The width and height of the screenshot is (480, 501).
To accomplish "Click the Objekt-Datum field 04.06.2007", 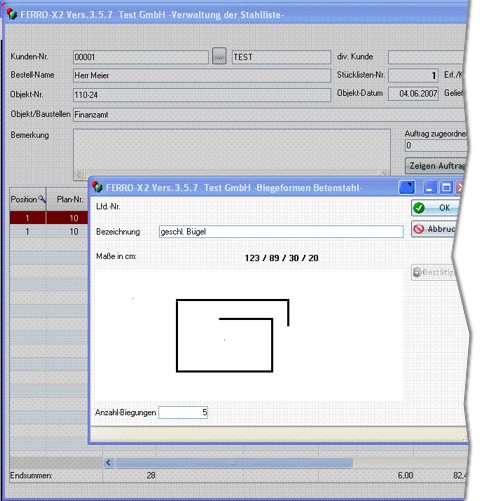I will 413,94.
